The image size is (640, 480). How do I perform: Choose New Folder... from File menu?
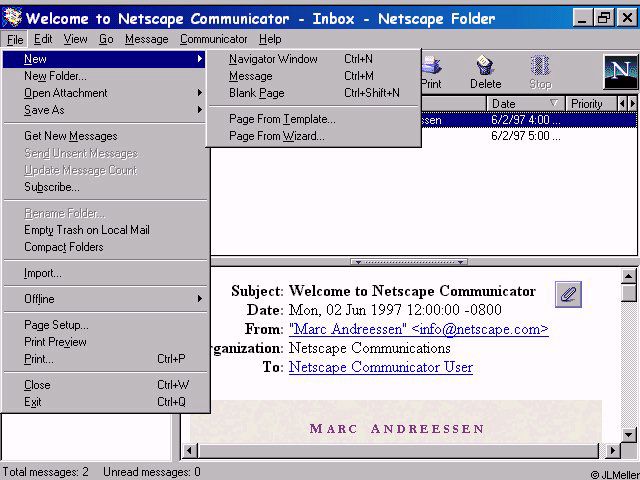click(x=104, y=76)
